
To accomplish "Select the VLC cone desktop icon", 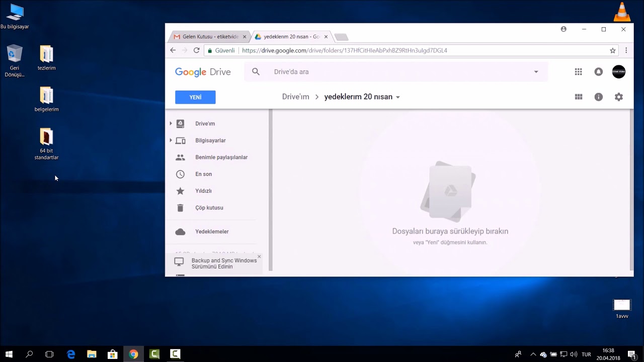I will pyautogui.click(x=623, y=12).
